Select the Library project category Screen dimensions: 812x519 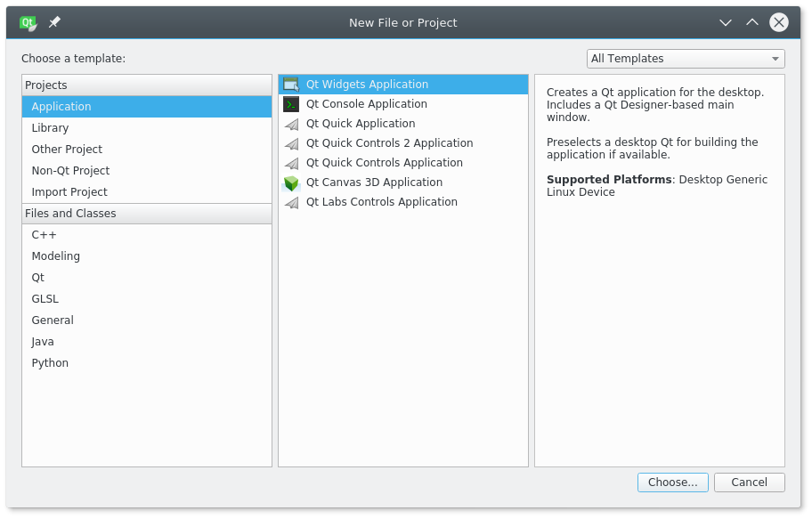point(50,128)
